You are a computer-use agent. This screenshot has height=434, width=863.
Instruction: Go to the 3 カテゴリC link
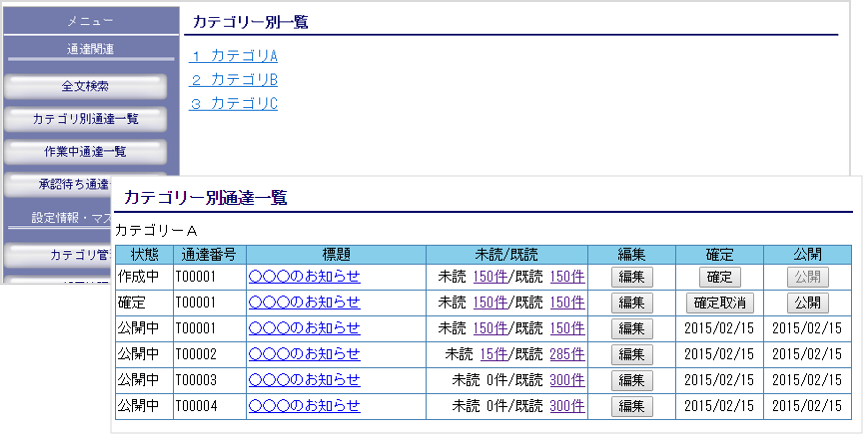pyautogui.click(x=233, y=103)
